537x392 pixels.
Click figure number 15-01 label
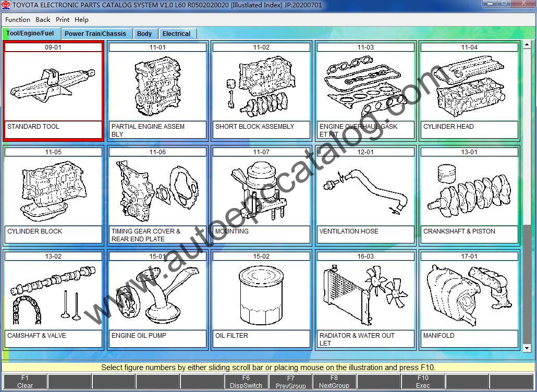coord(157,256)
